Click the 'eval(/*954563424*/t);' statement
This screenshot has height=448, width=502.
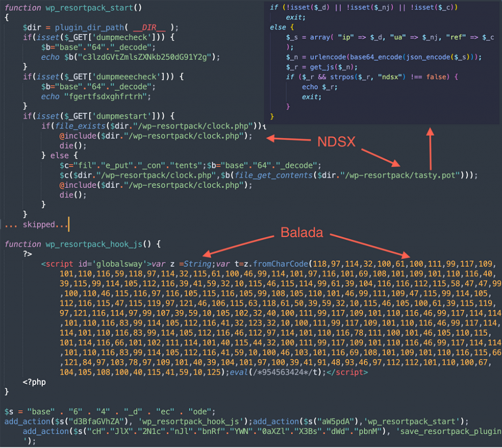coord(277,373)
